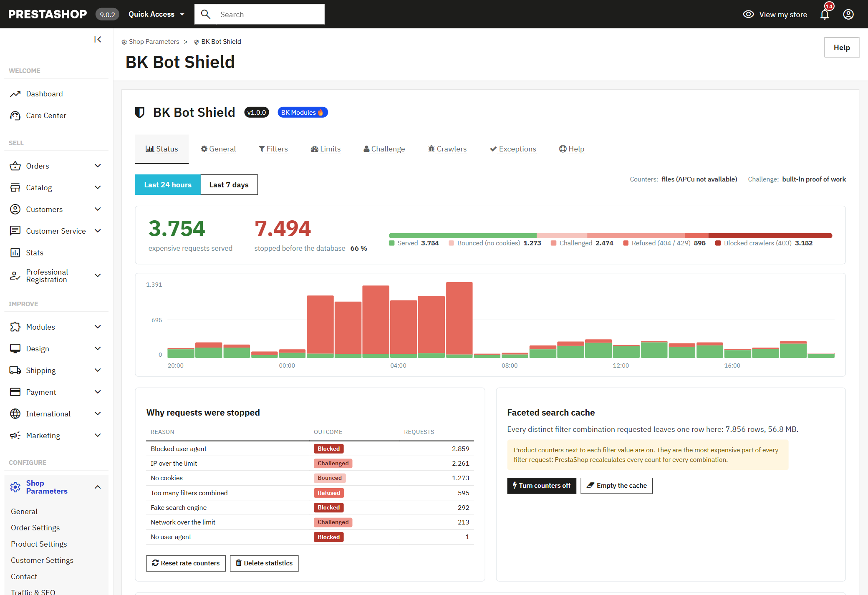Click Delete statistics button
The image size is (868, 595).
coord(264,563)
